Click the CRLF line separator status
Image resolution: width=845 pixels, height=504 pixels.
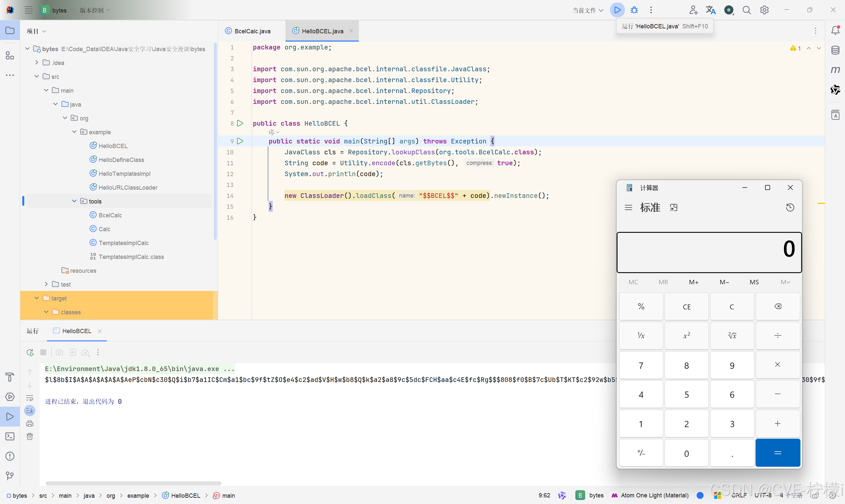tap(739, 495)
